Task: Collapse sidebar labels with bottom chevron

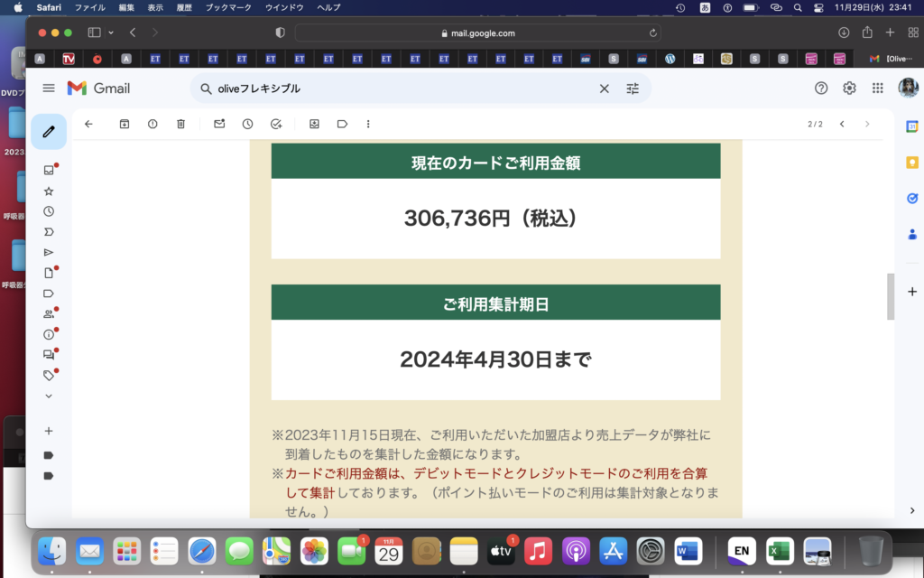Action: (49, 396)
